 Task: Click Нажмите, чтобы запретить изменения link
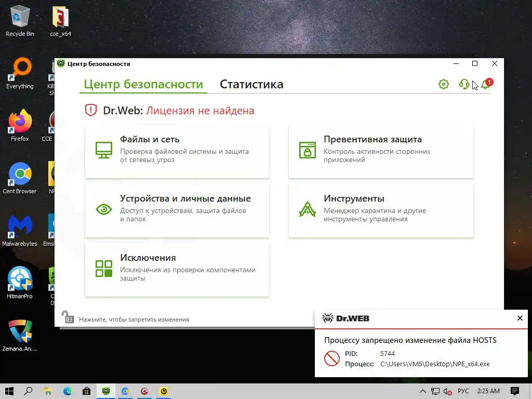pyautogui.click(x=134, y=320)
